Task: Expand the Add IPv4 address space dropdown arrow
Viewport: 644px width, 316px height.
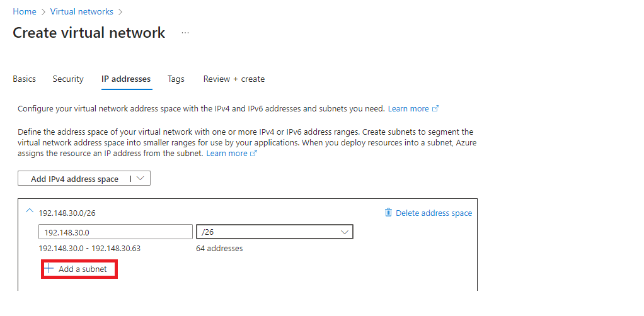Action: click(140, 179)
